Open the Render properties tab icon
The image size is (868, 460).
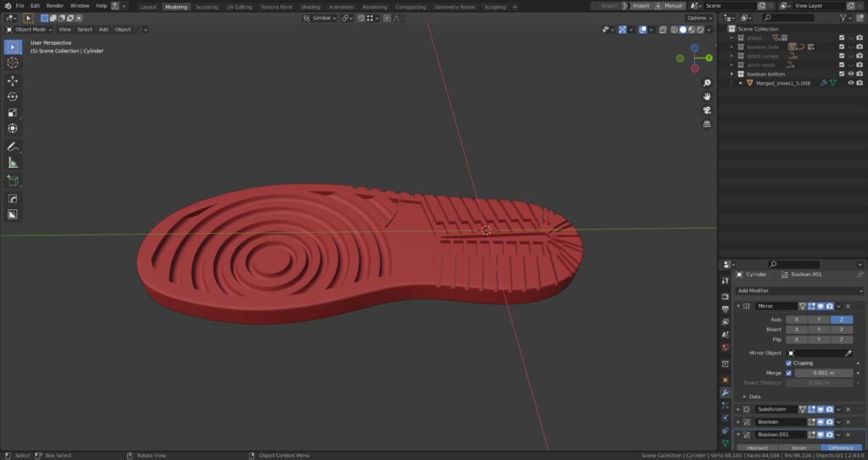726,297
